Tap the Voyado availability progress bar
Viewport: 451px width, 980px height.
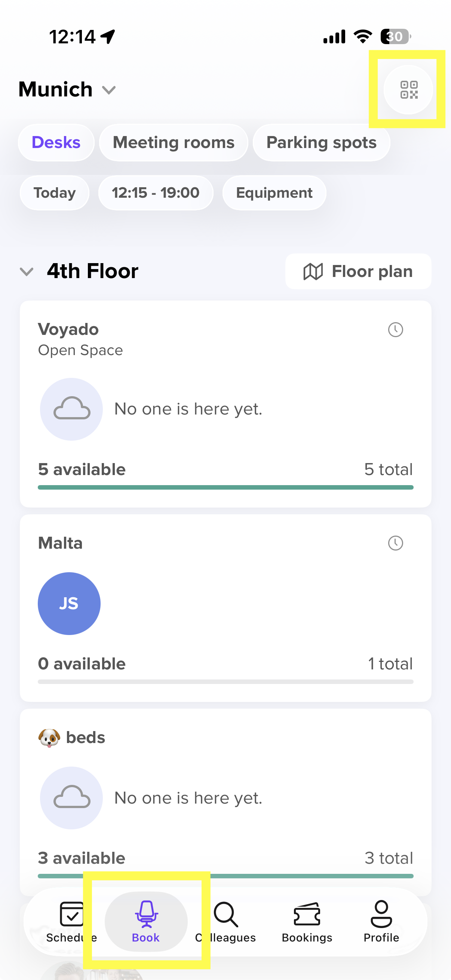tap(225, 487)
